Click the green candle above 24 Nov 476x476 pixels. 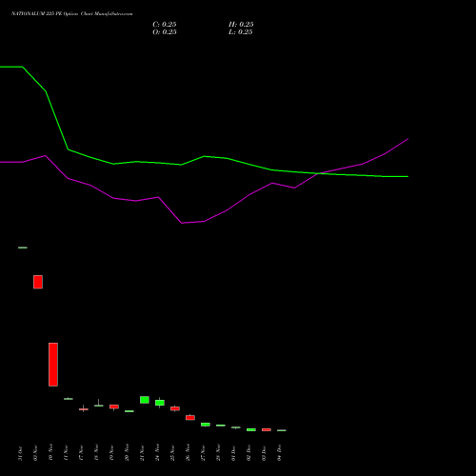[160, 403]
